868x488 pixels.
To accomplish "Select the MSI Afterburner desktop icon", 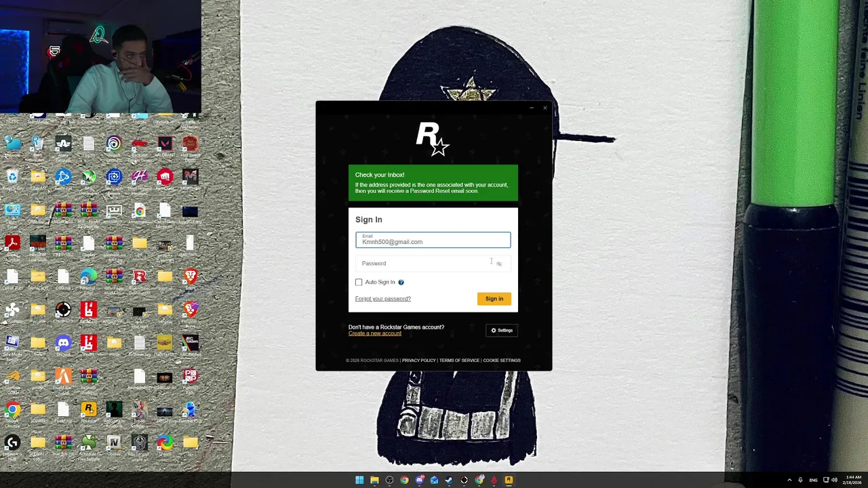I will 89,180.
